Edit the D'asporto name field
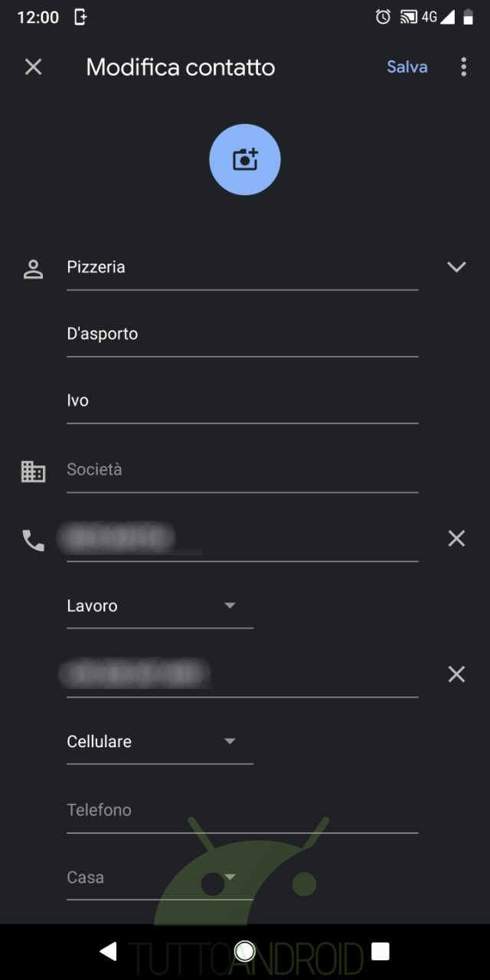The height and width of the screenshot is (980, 490). pos(242,335)
